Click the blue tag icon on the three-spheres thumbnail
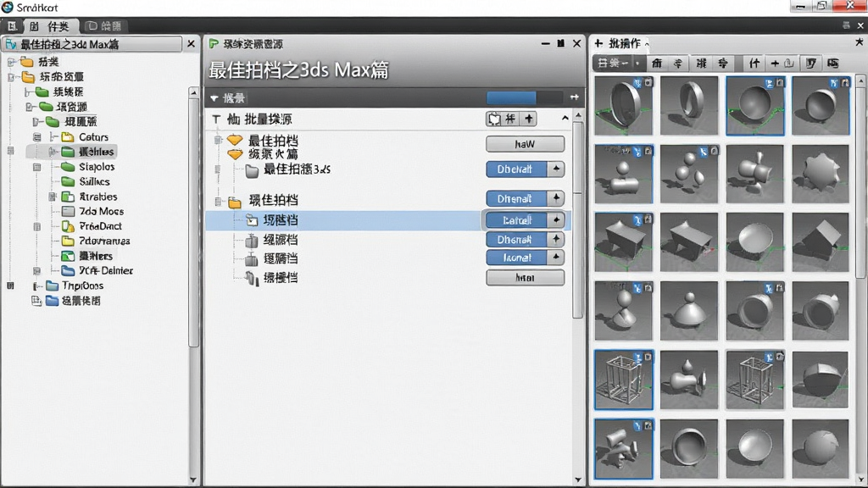 pyautogui.click(x=704, y=151)
